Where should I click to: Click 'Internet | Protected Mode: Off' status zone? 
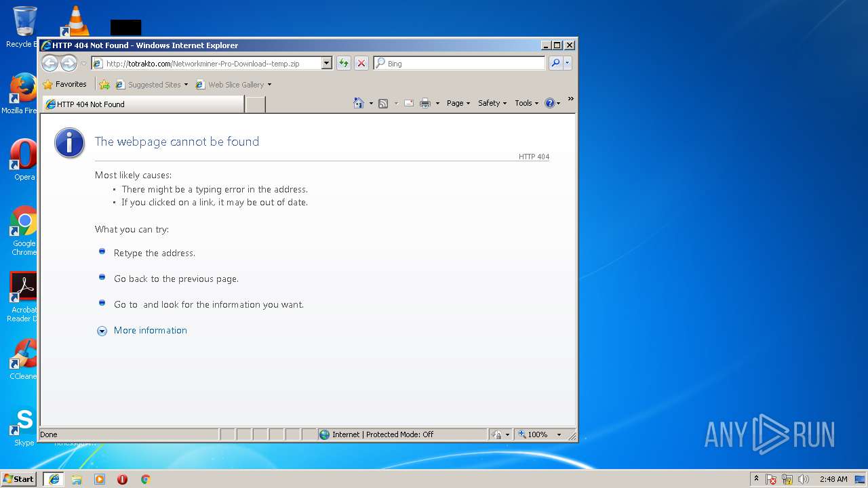click(x=402, y=434)
